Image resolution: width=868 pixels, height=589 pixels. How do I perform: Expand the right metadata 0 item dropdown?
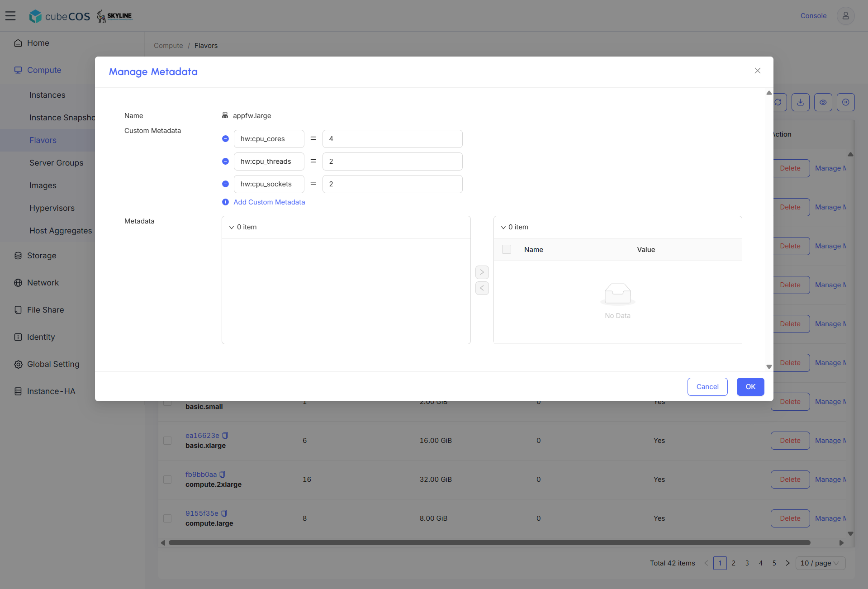[x=503, y=228]
